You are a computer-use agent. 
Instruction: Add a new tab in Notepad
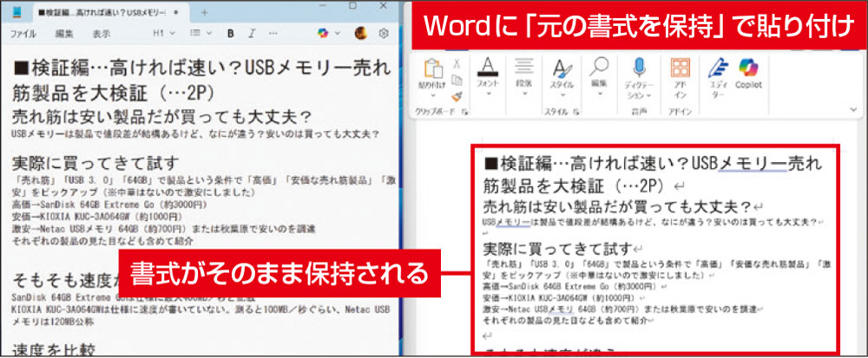click(204, 12)
